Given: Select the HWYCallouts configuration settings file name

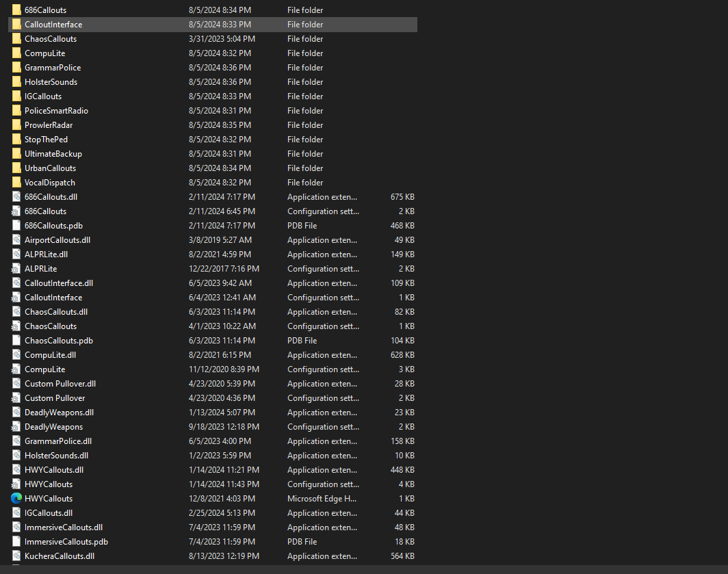Looking at the screenshot, I should point(49,484).
